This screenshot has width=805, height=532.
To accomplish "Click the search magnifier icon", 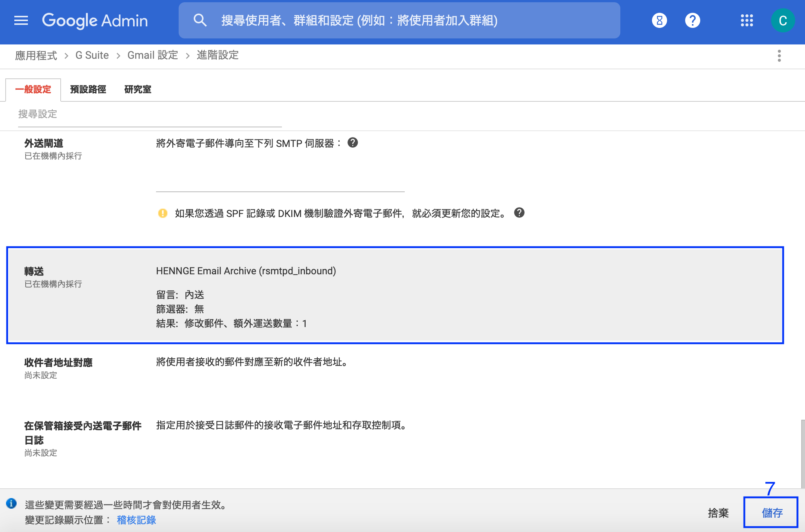I will [x=200, y=20].
